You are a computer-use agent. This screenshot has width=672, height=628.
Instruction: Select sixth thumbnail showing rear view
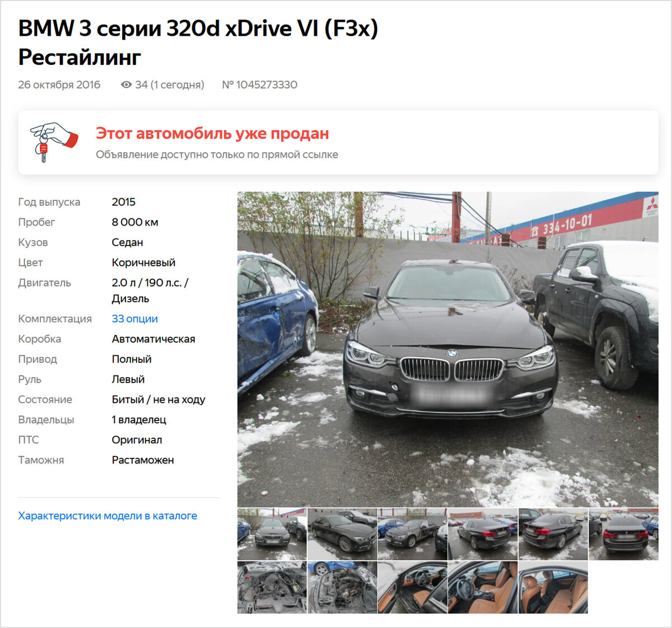(624, 534)
